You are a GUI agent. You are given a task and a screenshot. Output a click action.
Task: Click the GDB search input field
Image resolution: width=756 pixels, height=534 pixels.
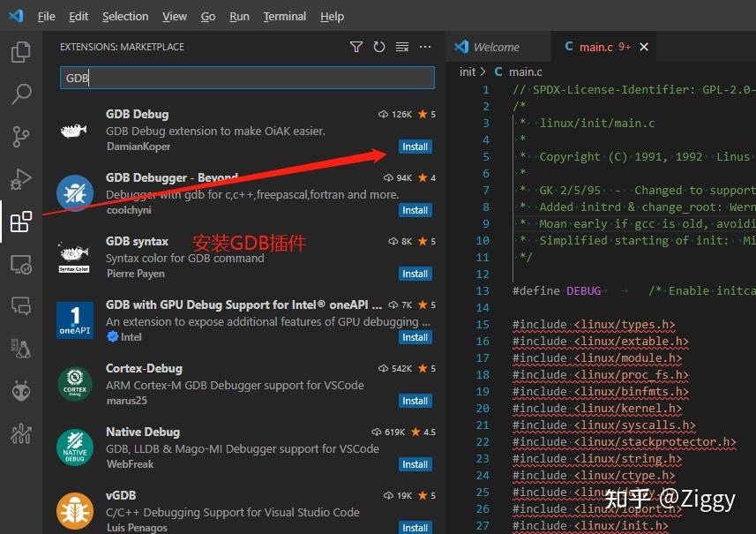pos(247,78)
